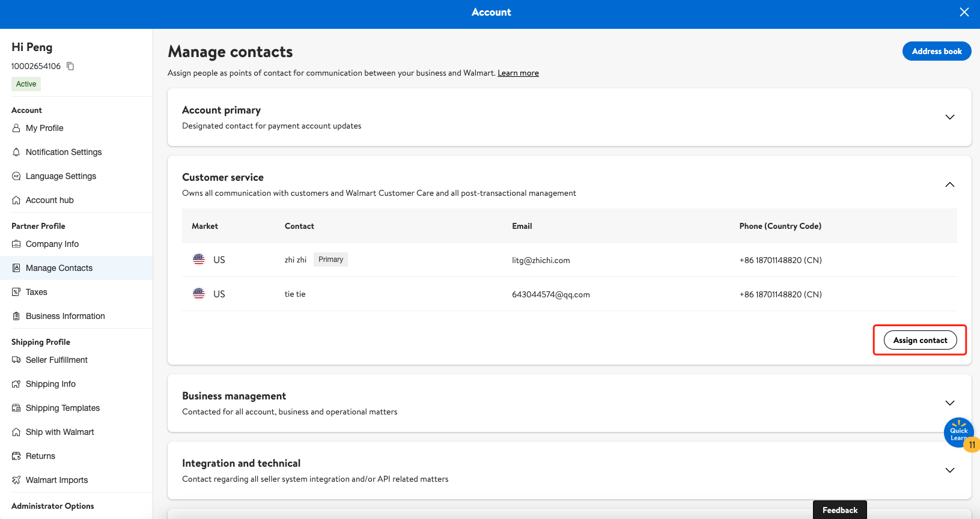980x519 pixels.
Task: Click the Feedback button
Action: pyautogui.click(x=840, y=510)
